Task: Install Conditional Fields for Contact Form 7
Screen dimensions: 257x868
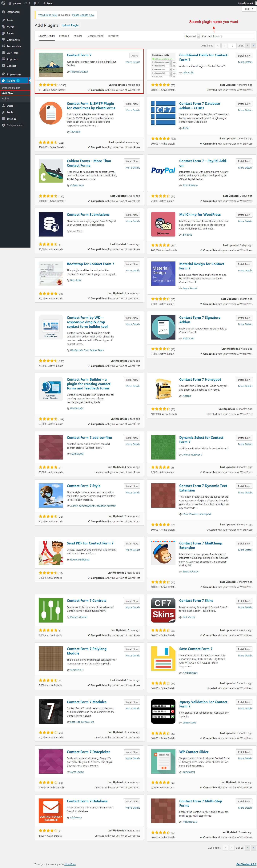Action: click(x=244, y=56)
